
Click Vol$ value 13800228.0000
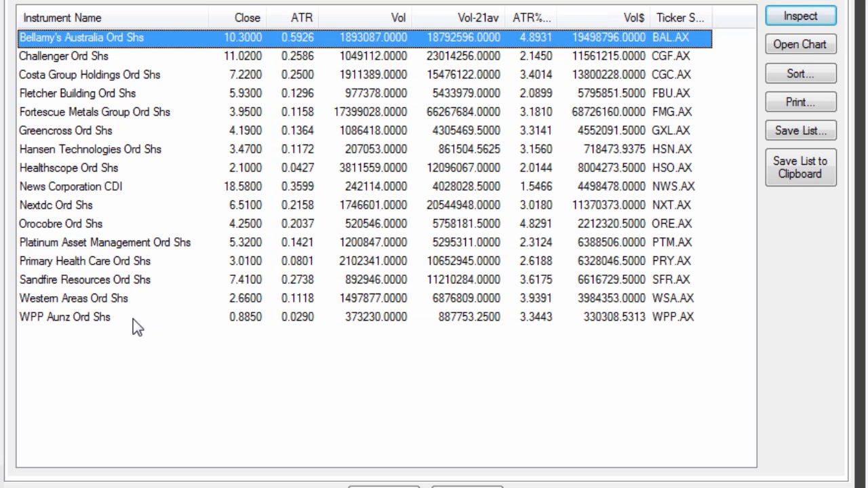608,75
